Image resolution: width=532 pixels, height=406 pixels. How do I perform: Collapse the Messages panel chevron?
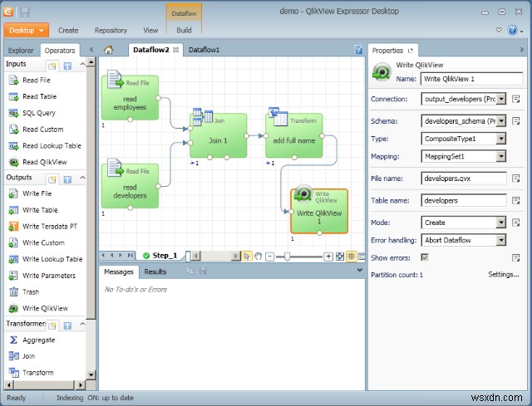coord(360,270)
